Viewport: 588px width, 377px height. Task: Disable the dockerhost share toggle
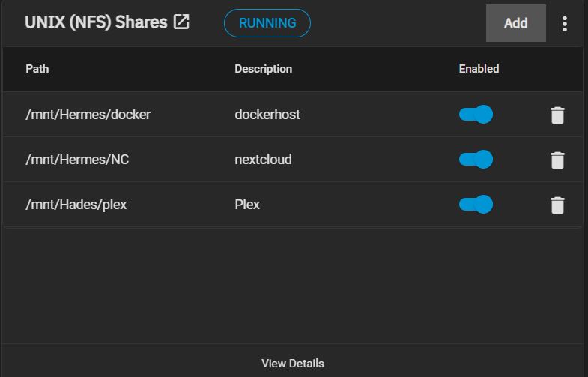point(476,115)
